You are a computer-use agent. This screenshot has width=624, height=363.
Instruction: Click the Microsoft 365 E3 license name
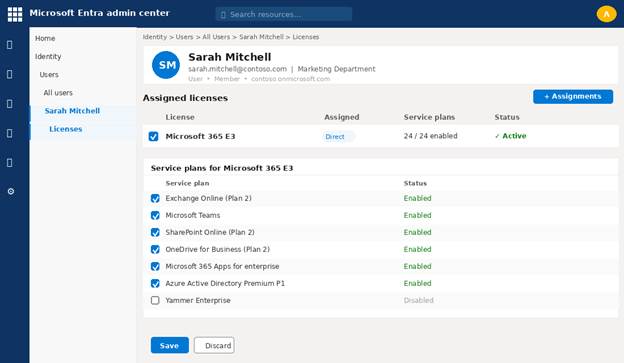tap(200, 137)
